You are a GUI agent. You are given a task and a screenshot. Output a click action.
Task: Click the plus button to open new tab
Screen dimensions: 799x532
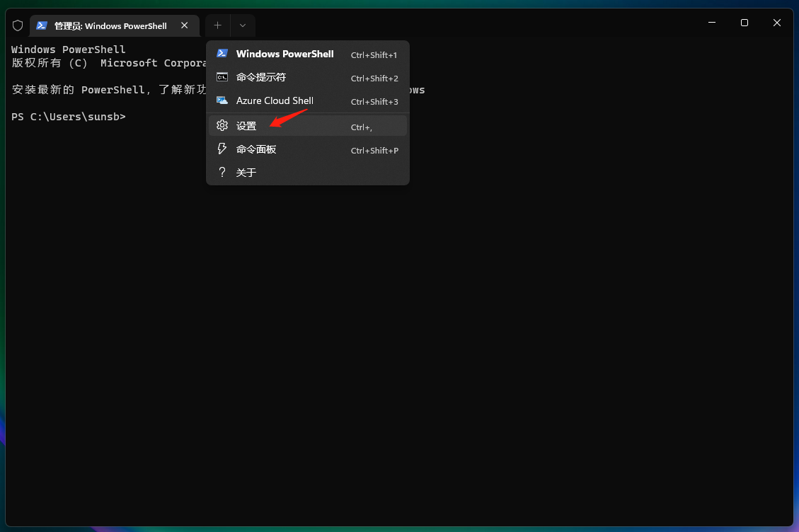pyautogui.click(x=217, y=25)
